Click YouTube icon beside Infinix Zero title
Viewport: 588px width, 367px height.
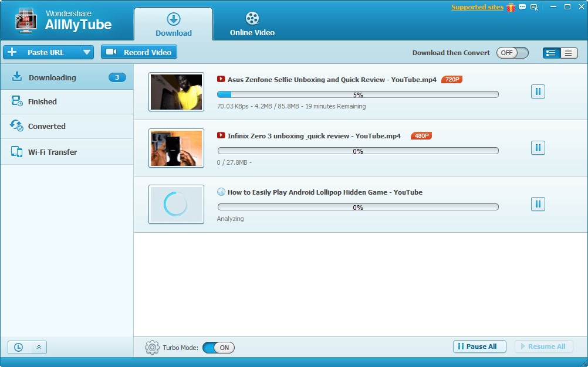221,135
